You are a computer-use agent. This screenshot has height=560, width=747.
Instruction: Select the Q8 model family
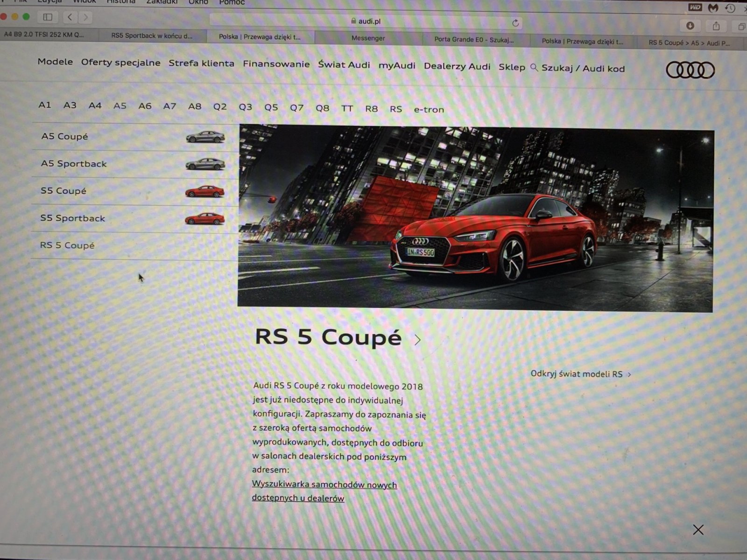point(323,108)
